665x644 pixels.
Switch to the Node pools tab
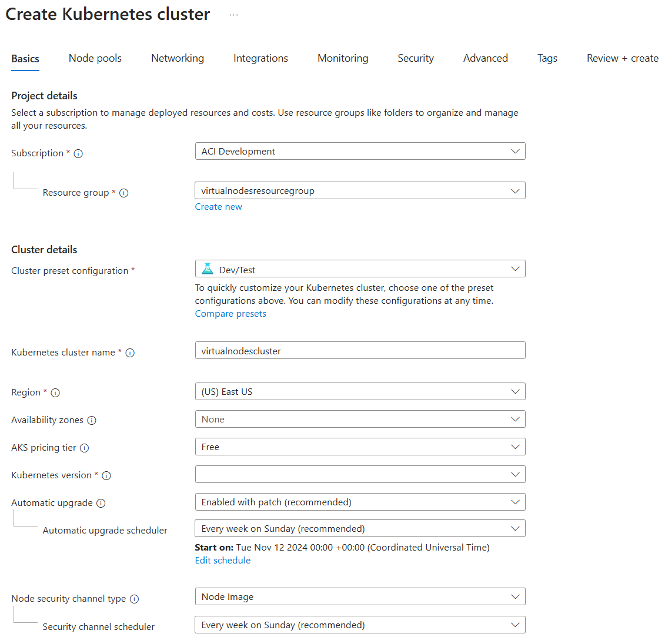point(95,58)
